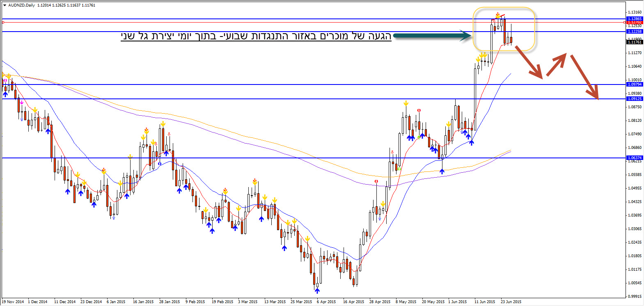Select the blue 1.06374 price level label
The image size is (644, 306).
coord(635,158)
